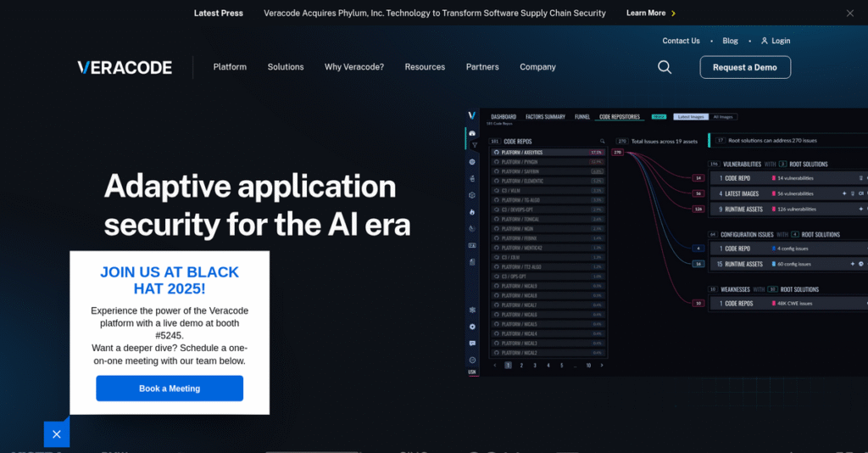Click the chevron arrow after Learn More

click(x=673, y=14)
